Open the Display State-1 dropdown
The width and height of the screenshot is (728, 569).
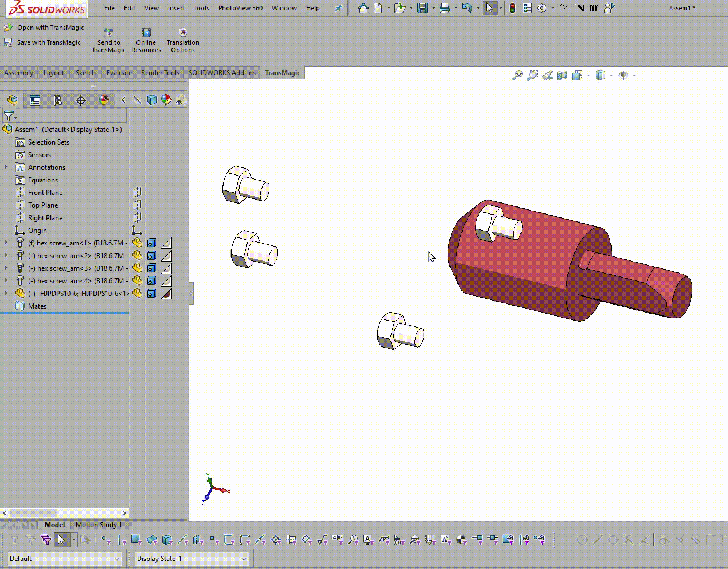point(191,559)
